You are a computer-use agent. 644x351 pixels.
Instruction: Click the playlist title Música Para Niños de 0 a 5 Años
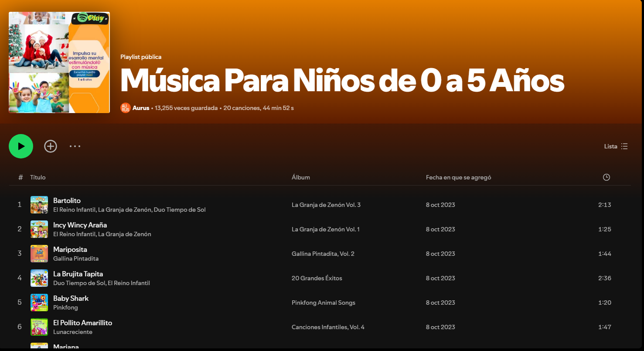click(342, 81)
